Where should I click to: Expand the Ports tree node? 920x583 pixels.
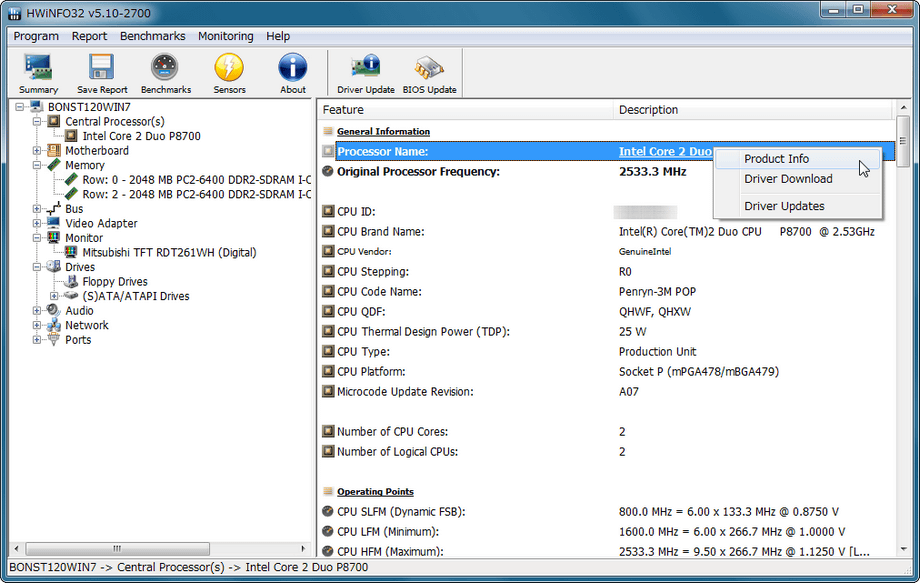tap(37, 340)
